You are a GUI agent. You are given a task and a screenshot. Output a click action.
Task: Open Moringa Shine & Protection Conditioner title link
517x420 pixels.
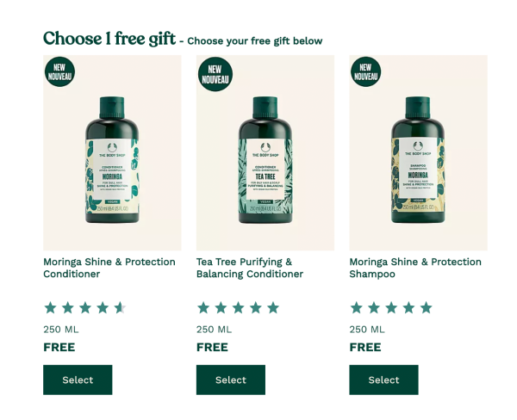[x=109, y=268]
